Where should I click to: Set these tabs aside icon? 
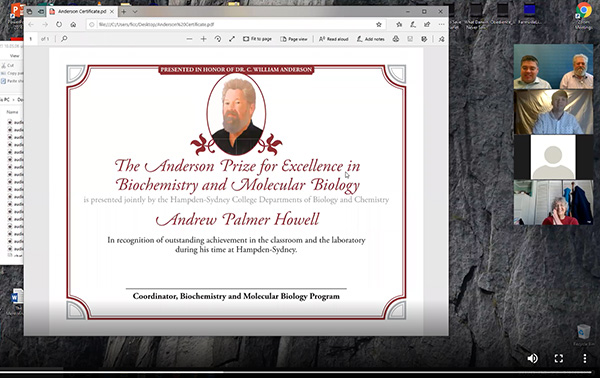click(40, 12)
